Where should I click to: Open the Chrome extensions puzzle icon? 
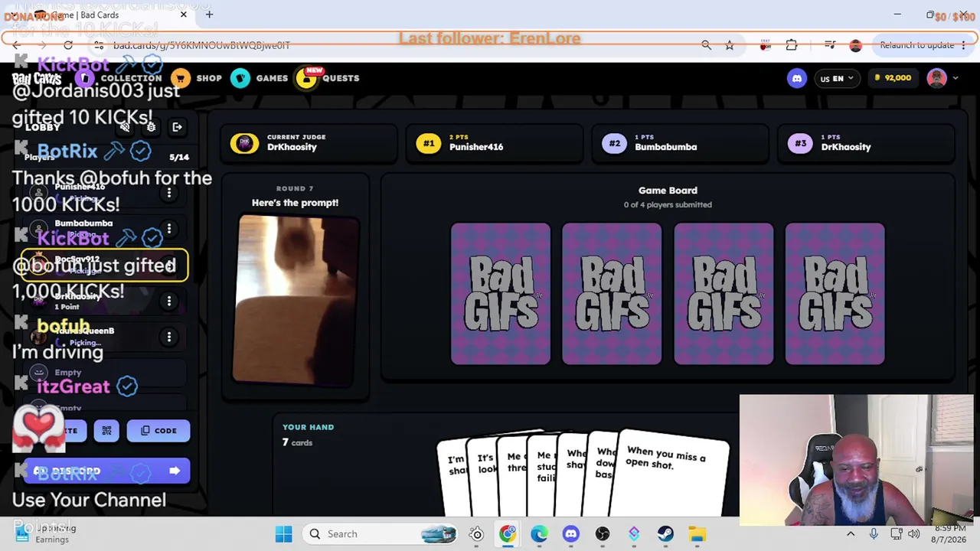point(792,45)
